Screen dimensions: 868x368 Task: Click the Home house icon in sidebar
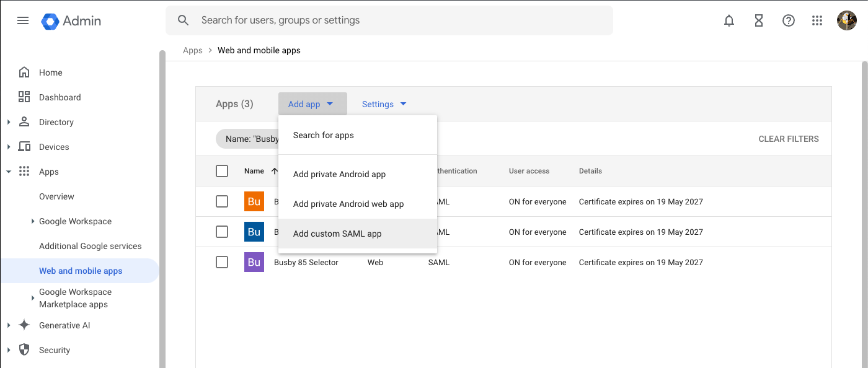pos(24,72)
